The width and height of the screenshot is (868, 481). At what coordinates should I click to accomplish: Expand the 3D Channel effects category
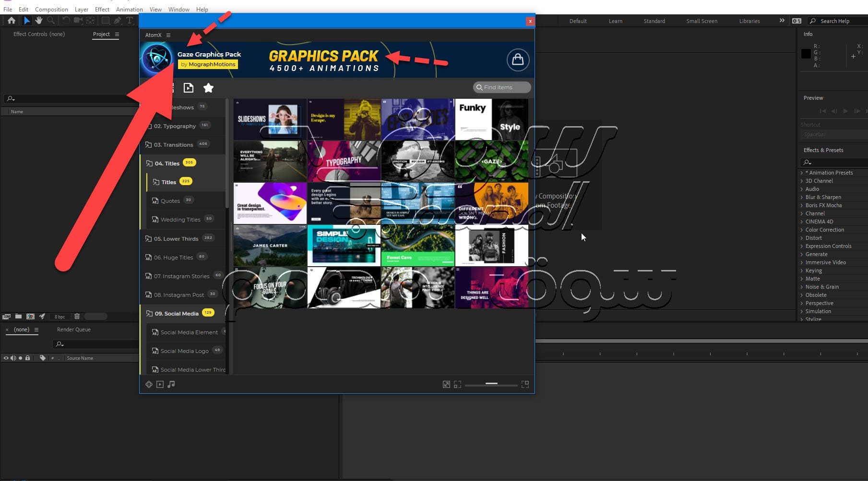[x=802, y=181]
